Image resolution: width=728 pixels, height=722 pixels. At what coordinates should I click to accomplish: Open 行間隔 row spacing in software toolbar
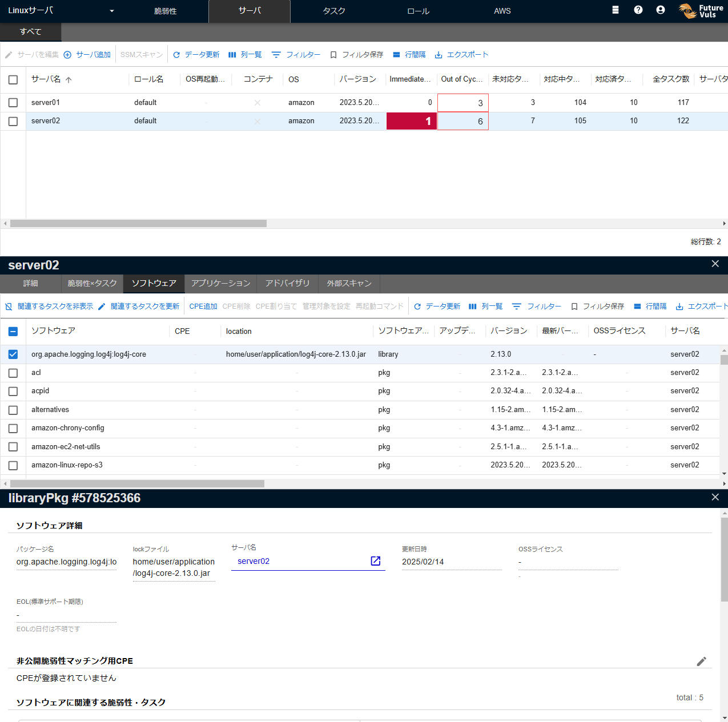[650, 306]
